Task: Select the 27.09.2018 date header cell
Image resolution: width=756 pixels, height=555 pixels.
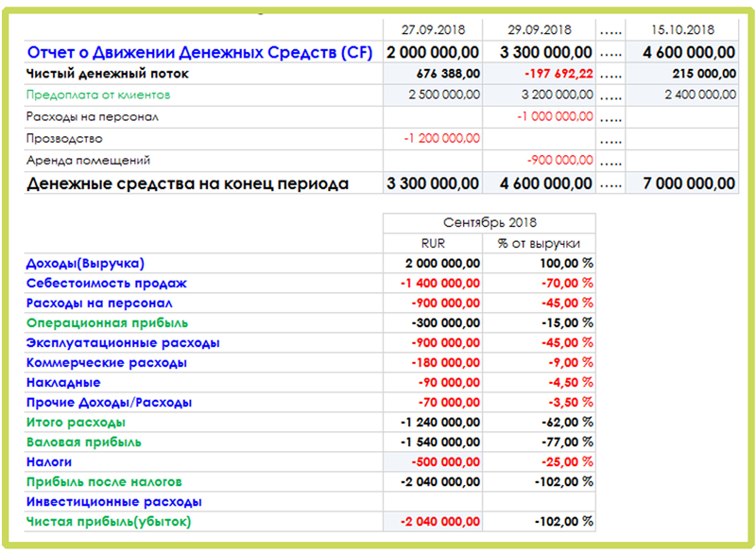Action: (433, 30)
